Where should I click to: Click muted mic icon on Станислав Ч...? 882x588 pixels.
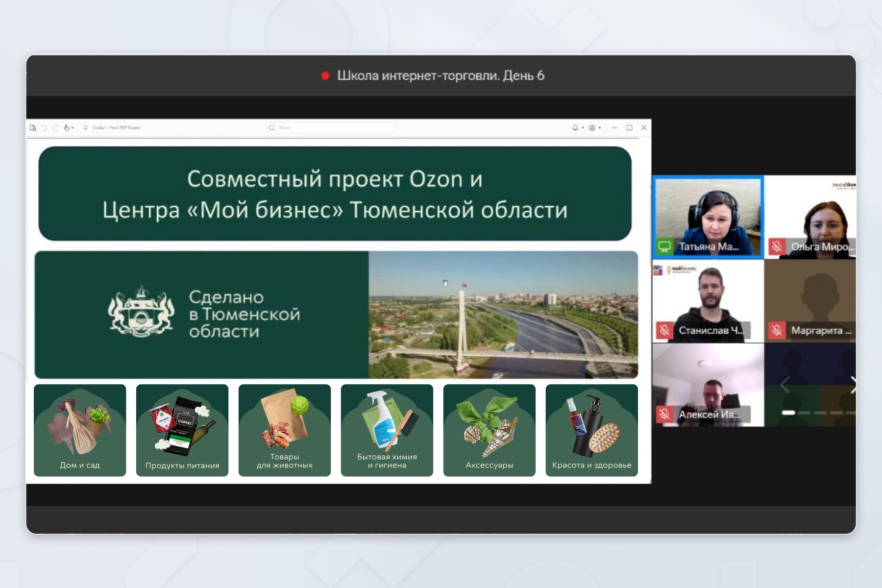(664, 330)
